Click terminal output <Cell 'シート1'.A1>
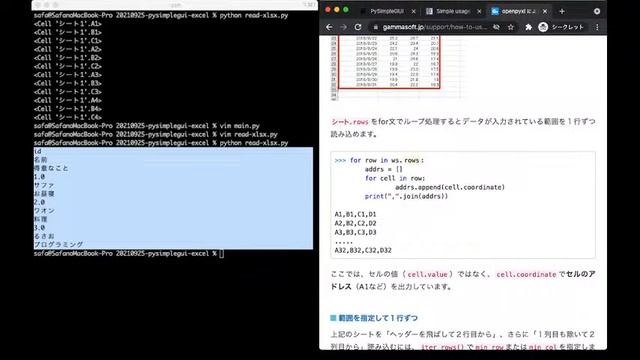 pyautogui.click(x=68, y=24)
